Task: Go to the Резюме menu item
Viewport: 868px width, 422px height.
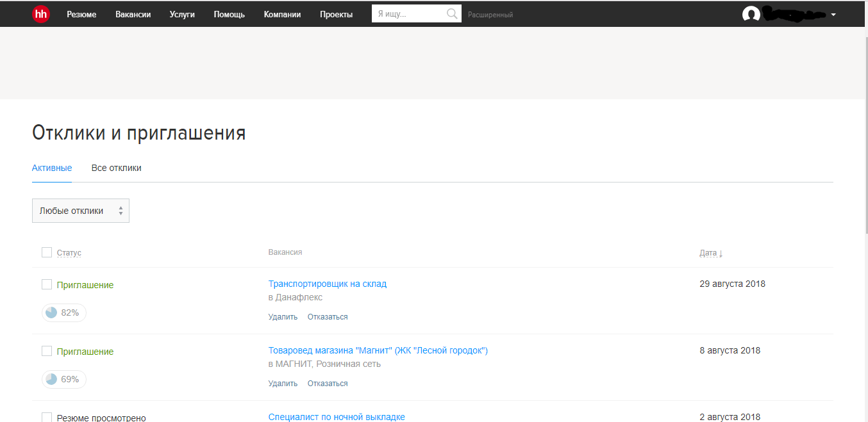Action: point(81,14)
